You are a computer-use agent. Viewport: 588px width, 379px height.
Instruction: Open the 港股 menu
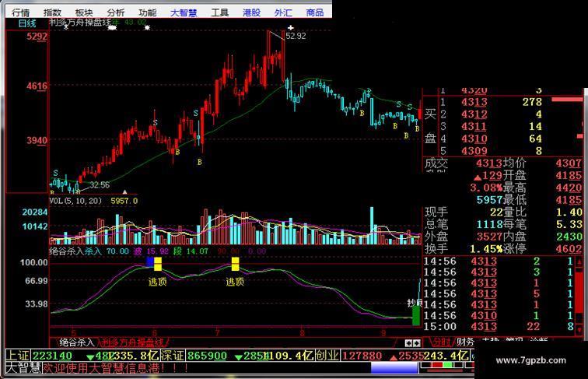pos(252,12)
